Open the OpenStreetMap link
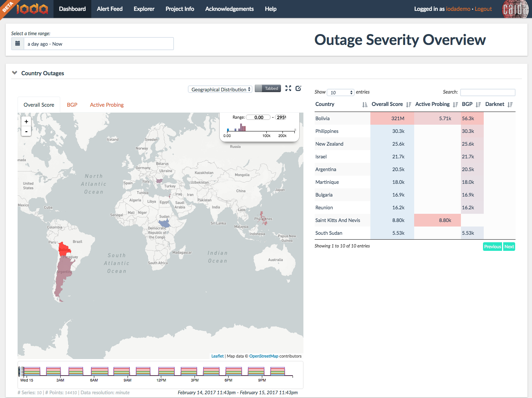This screenshot has height=398, width=532. (x=264, y=356)
